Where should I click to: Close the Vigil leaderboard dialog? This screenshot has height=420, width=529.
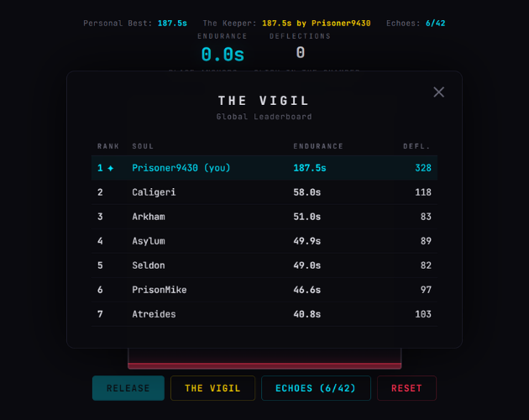pyautogui.click(x=438, y=92)
